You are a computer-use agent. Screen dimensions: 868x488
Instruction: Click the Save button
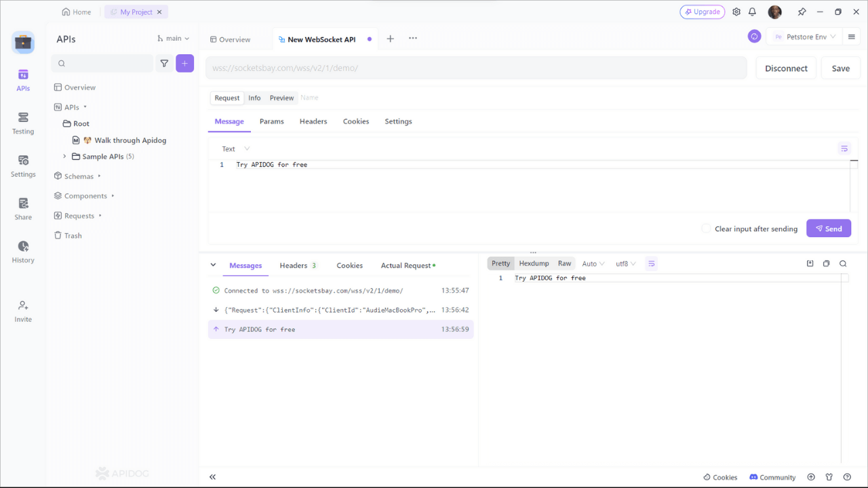[840, 68]
